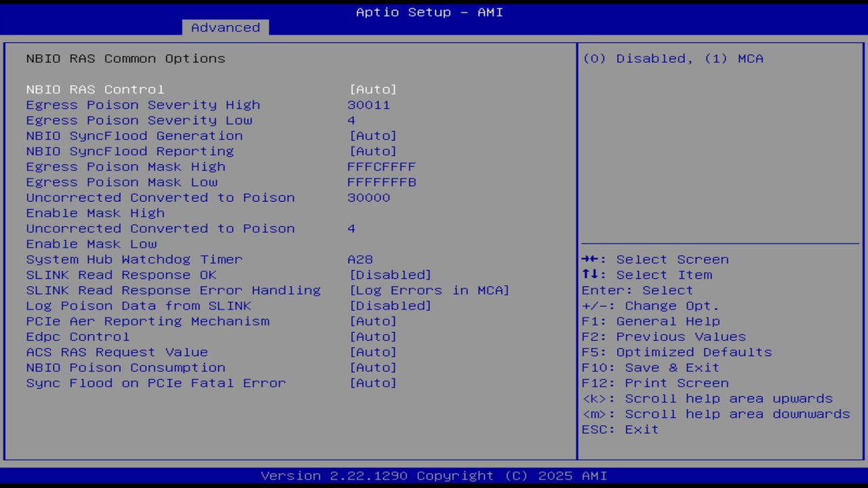This screenshot has width=868, height=488.
Task: Edit Egress Poison Severity High value 30011
Action: tap(369, 105)
